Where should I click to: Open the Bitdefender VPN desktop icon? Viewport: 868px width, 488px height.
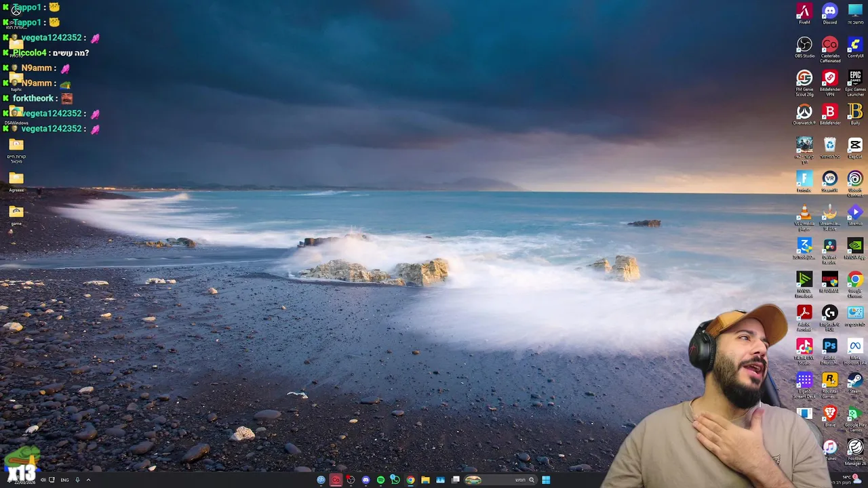(x=829, y=84)
